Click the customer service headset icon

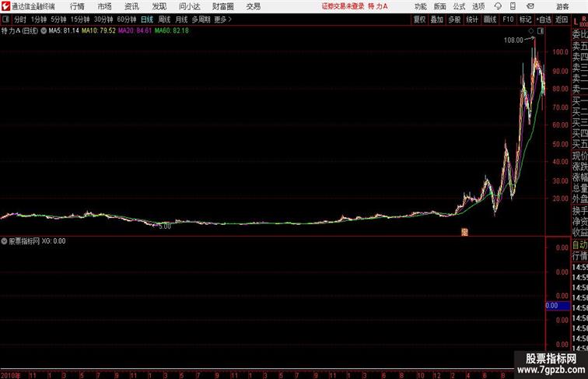click(x=498, y=6)
